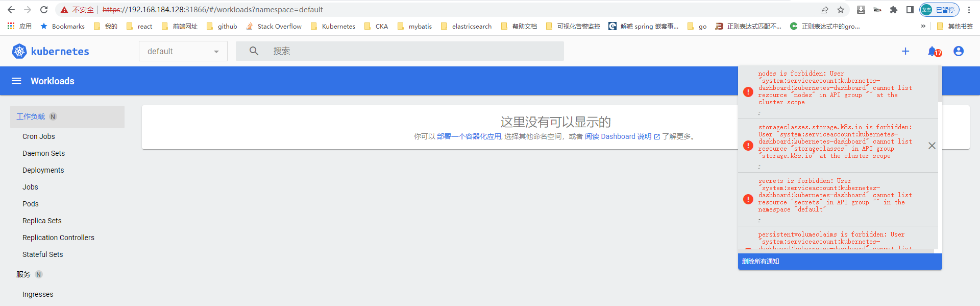Open the mybatis bookmark folder
The width and height of the screenshot is (980, 306).
click(414, 26)
